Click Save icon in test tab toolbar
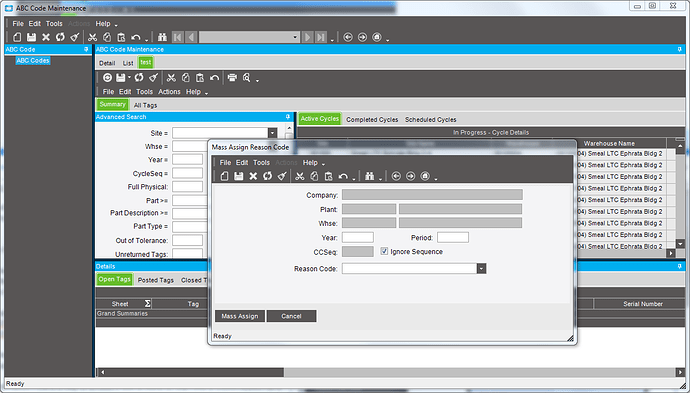The height and width of the screenshot is (393, 690). click(121, 78)
